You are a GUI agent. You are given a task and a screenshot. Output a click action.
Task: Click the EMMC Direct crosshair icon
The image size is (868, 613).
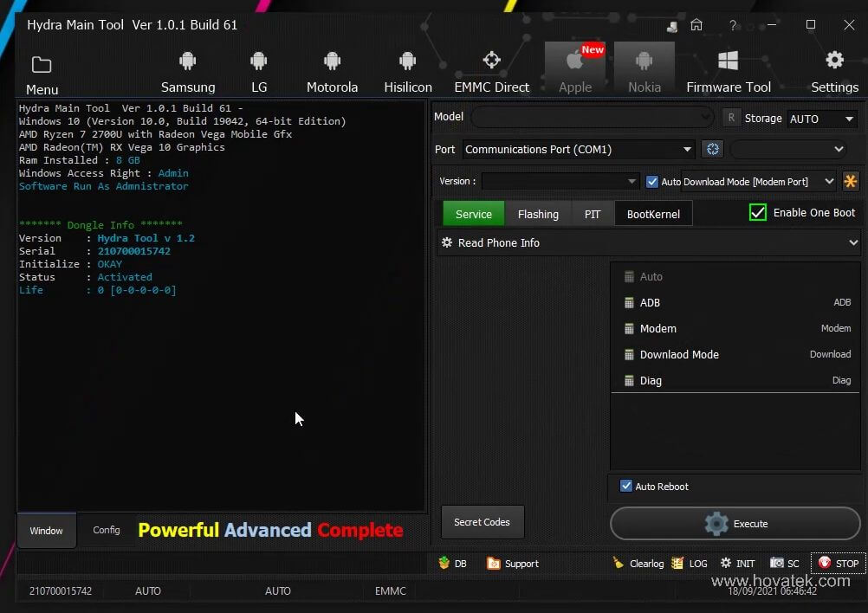point(491,61)
